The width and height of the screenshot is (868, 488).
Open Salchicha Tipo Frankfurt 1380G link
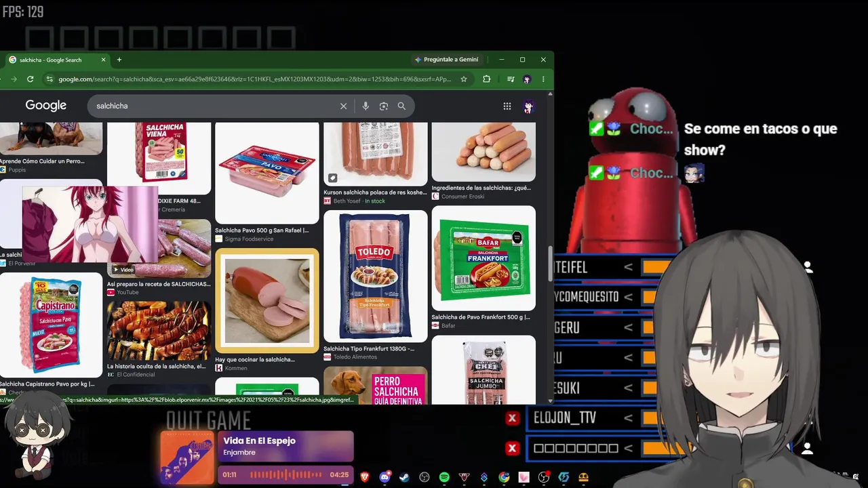pos(369,349)
